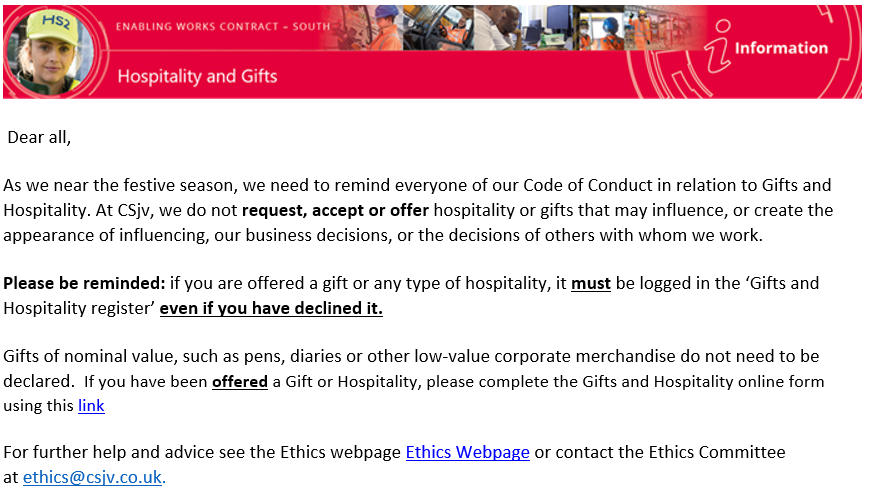Click the 'Hospitality and Gifts' banner title
Image resolution: width=870 pixels, height=493 pixels.
[x=197, y=77]
